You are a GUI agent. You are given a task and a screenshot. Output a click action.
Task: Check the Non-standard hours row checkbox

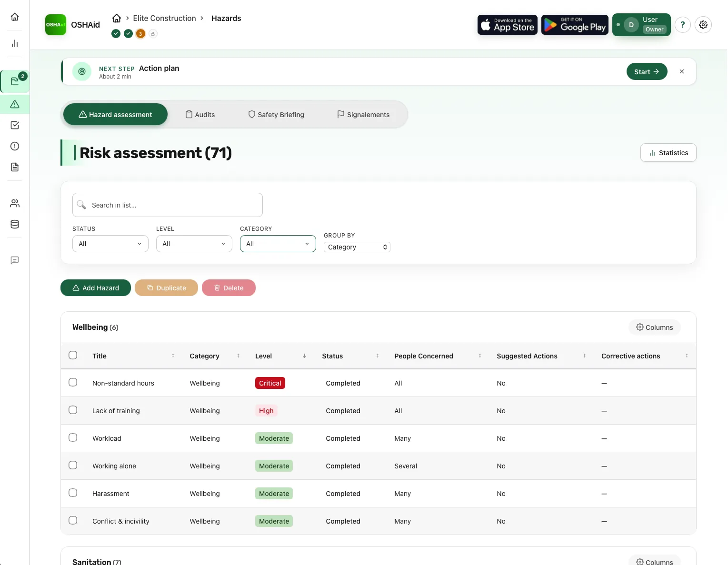(73, 382)
